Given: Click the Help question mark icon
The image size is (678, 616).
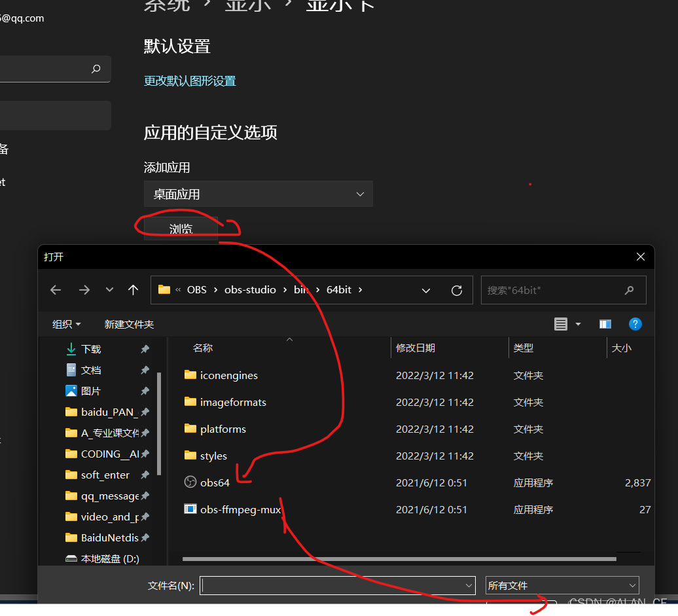Looking at the screenshot, I should point(635,323).
